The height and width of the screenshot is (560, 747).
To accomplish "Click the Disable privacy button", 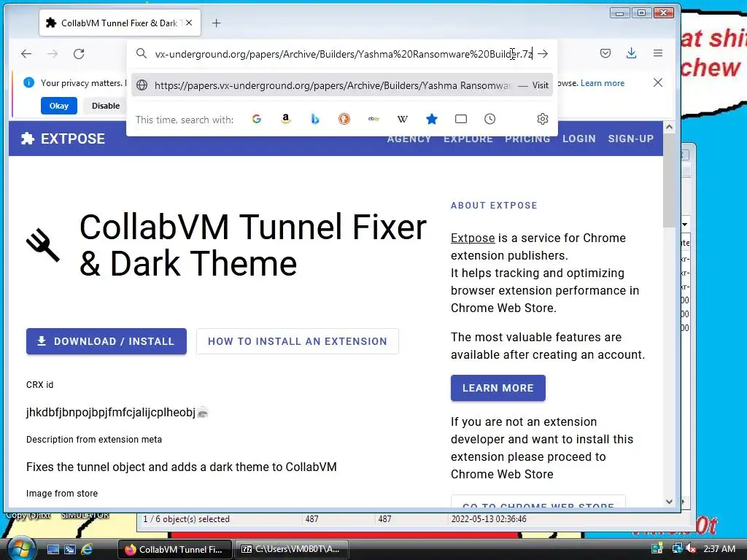I will point(106,106).
